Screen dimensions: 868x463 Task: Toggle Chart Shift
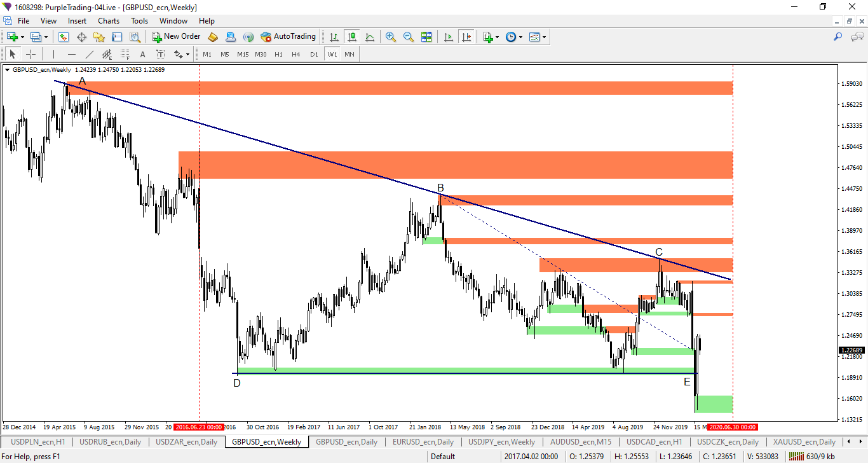tap(466, 37)
